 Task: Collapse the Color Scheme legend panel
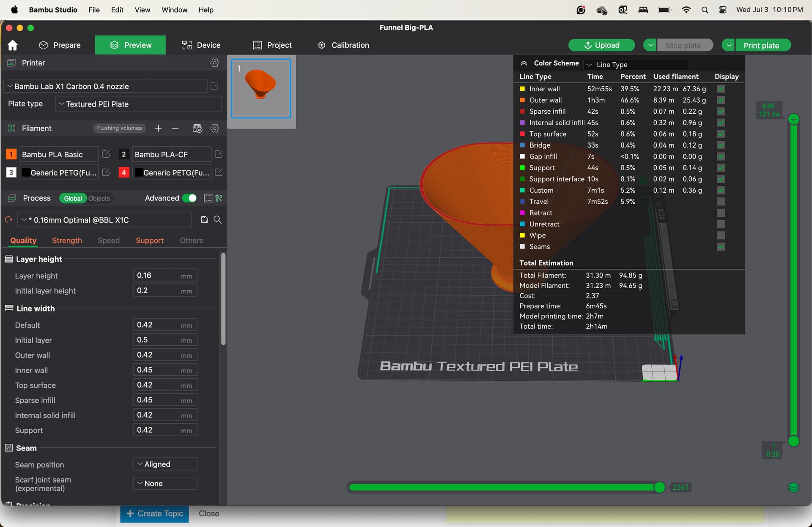pyautogui.click(x=524, y=63)
